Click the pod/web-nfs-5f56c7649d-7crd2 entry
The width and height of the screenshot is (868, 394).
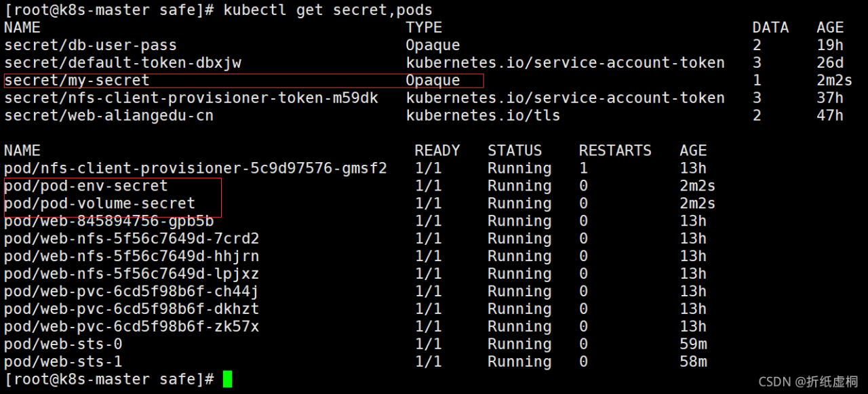132,239
